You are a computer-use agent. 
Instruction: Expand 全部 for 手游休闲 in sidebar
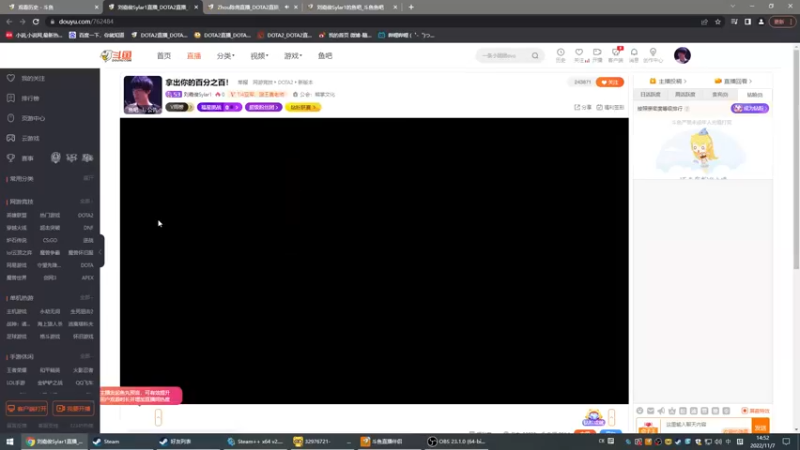[86, 356]
